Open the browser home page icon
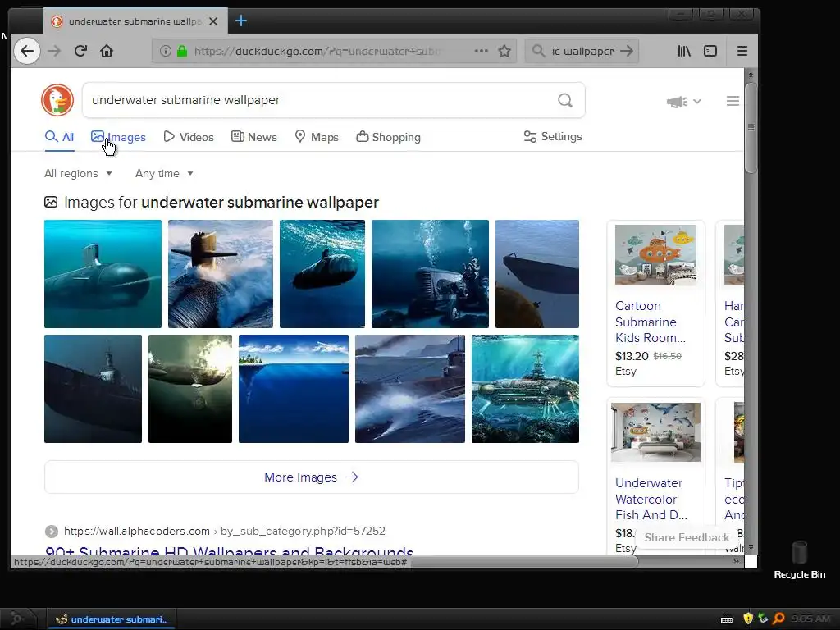The height and width of the screenshot is (630, 840). coord(107,51)
